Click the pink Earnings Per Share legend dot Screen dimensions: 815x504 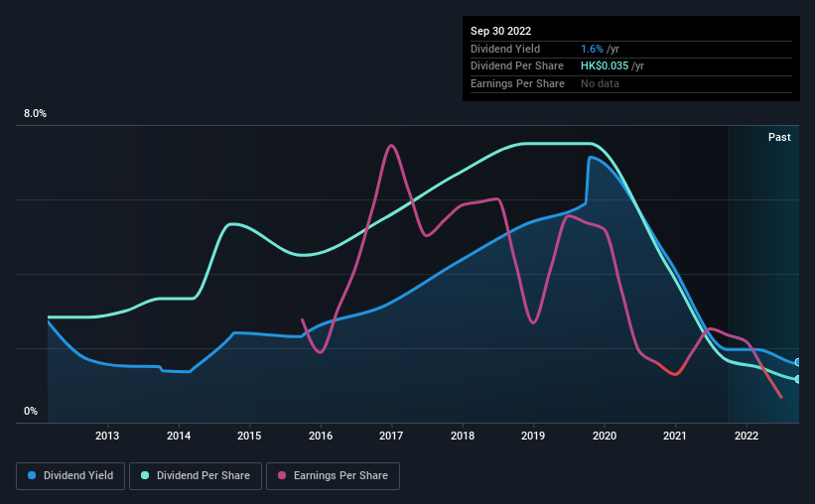click(x=282, y=475)
